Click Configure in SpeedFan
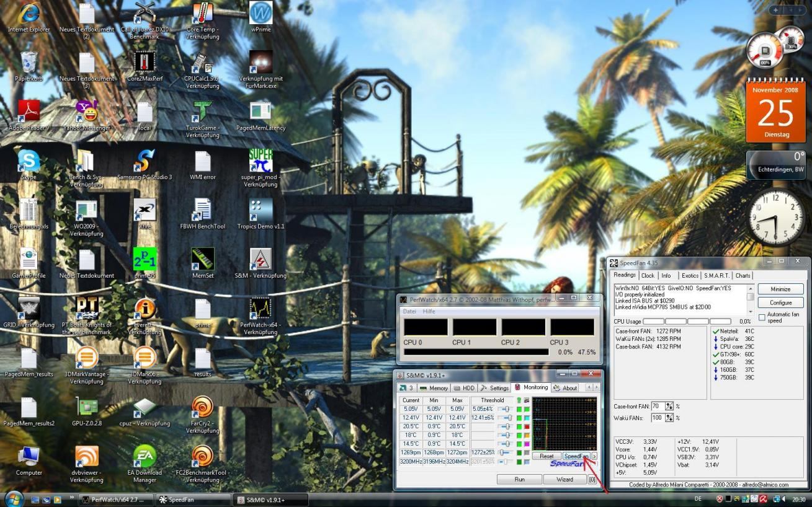This screenshot has width=812, height=507. pyautogui.click(x=780, y=303)
